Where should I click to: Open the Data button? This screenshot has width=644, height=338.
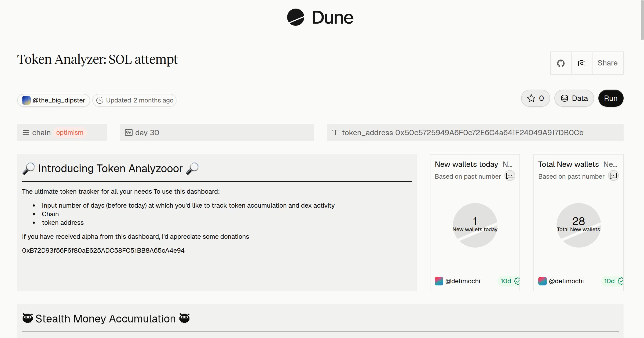[574, 98]
